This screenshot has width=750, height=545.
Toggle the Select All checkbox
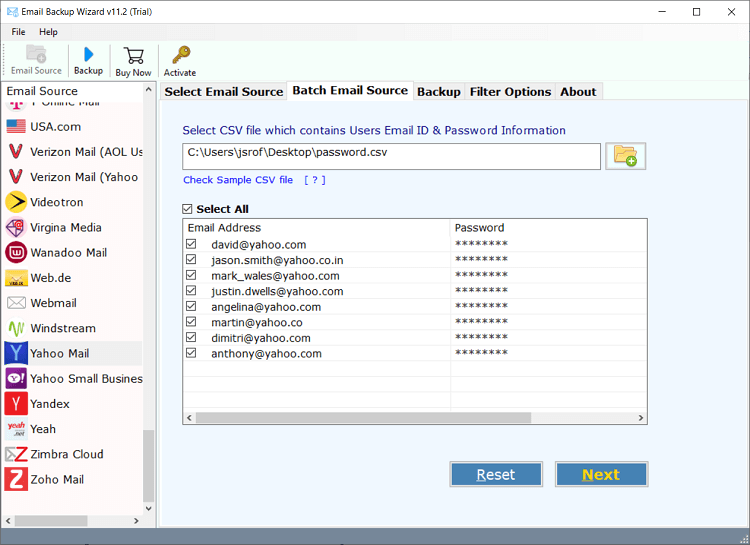tap(187, 209)
